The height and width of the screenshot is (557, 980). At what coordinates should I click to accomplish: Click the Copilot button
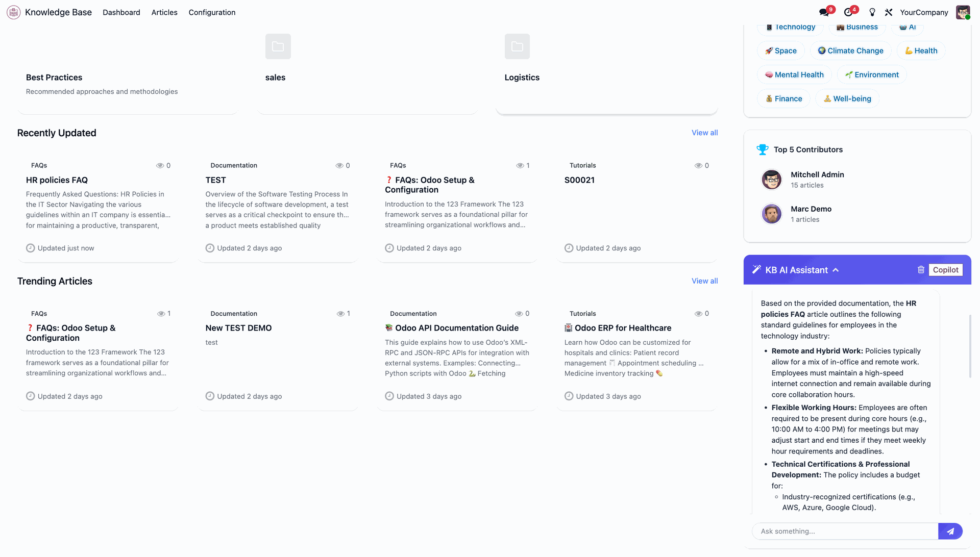pyautogui.click(x=946, y=270)
